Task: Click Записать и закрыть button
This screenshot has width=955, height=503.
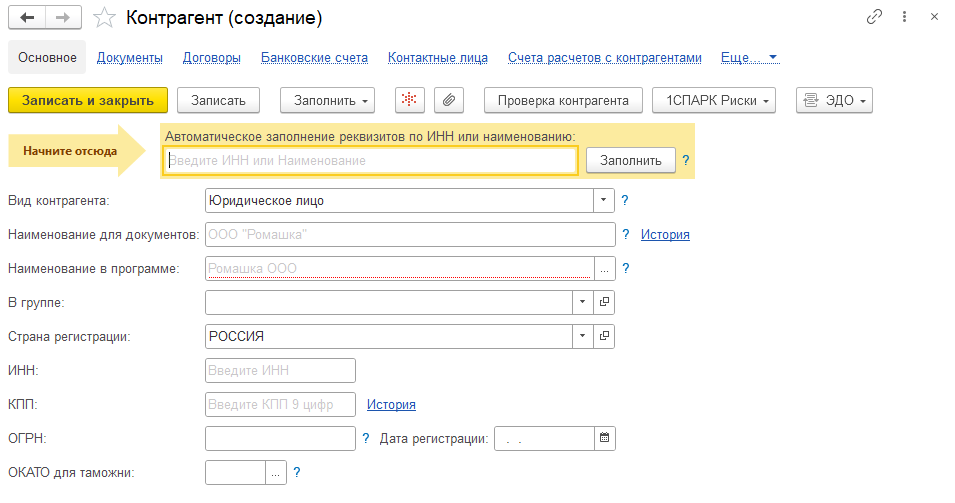Action: 88,100
